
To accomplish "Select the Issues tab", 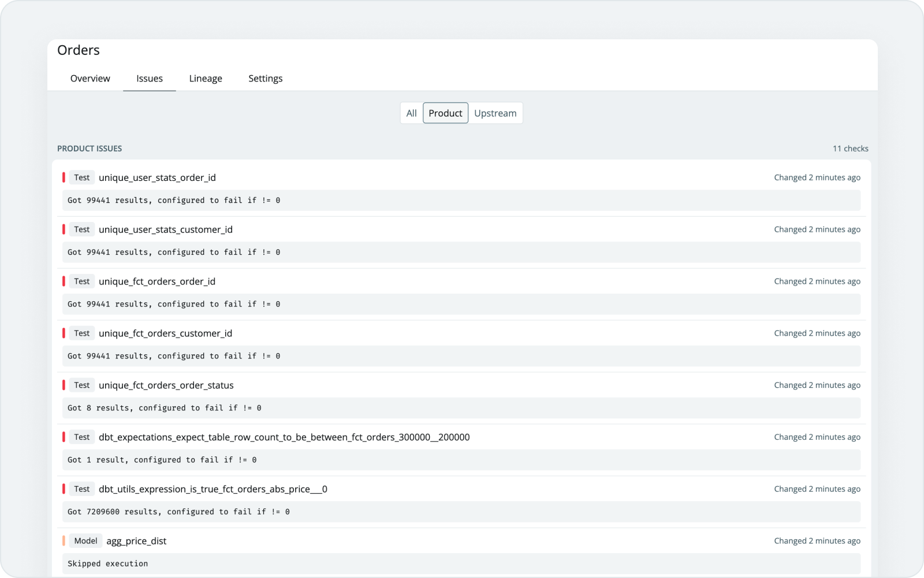I will tap(150, 79).
